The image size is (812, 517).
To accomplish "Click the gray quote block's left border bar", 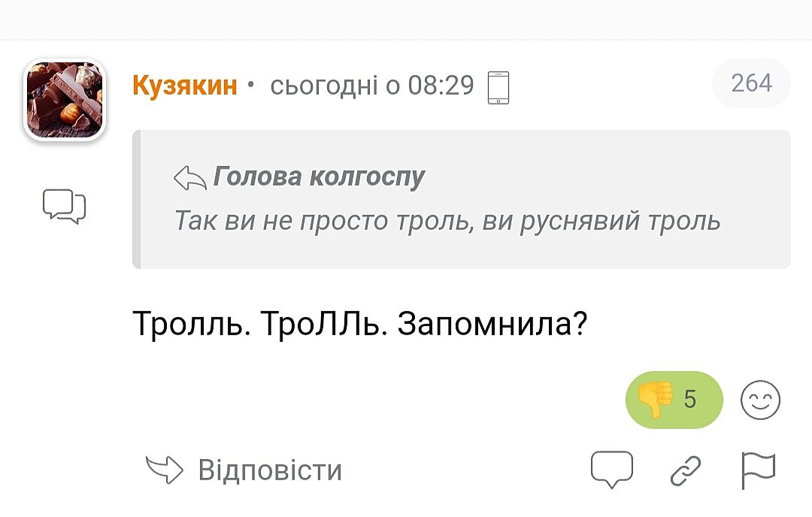I will pyautogui.click(x=136, y=199).
